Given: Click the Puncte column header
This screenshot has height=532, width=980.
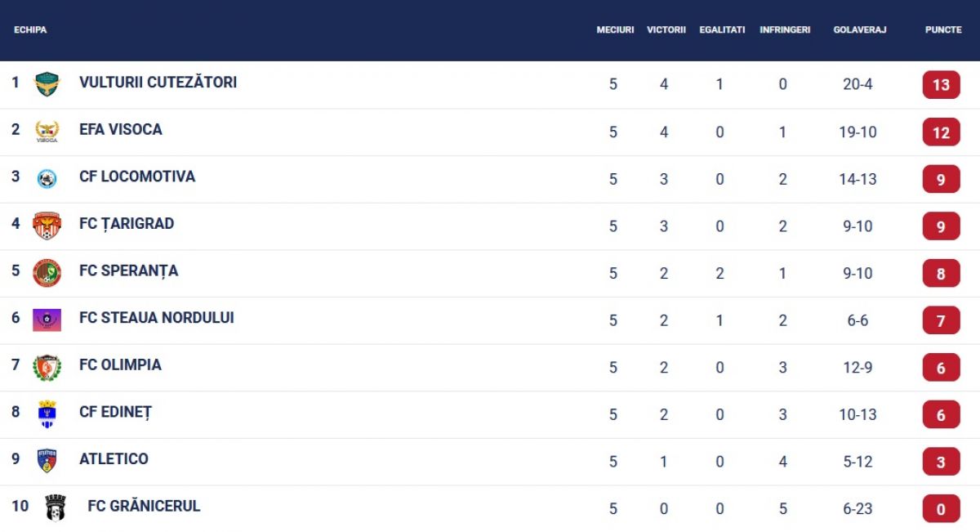Looking at the screenshot, I should 943,29.
